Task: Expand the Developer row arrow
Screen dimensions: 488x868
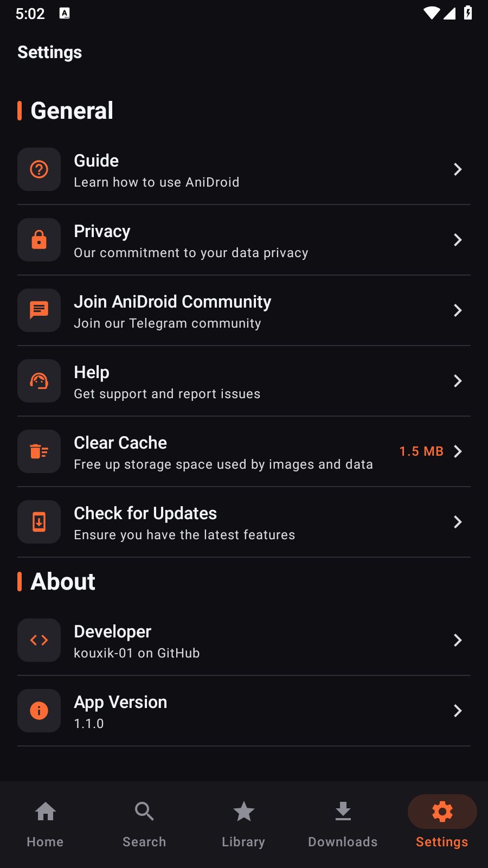Action: 458,640
